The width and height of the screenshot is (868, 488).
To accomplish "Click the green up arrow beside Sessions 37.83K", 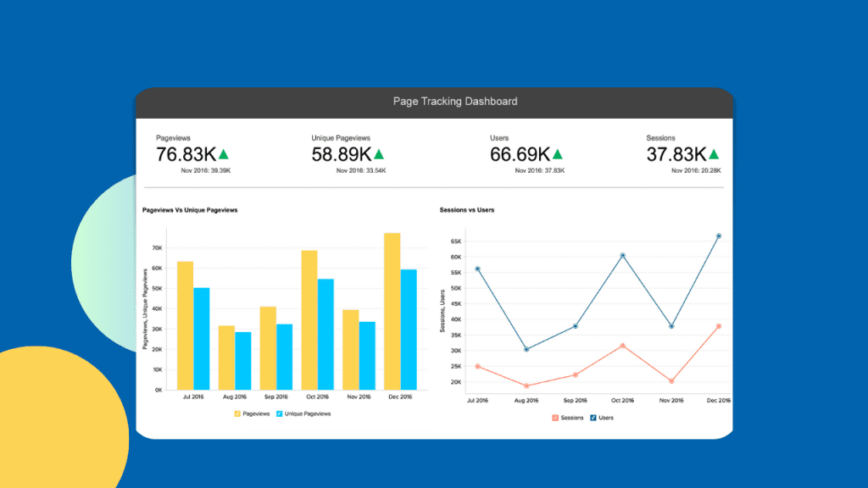I will pyautogui.click(x=714, y=154).
